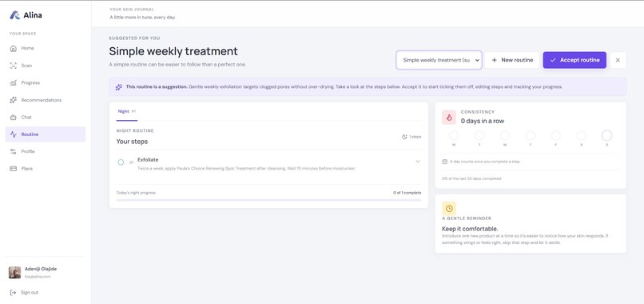The height and width of the screenshot is (304, 644).
Task: Tick the Exfoliate step circle
Action: click(121, 162)
